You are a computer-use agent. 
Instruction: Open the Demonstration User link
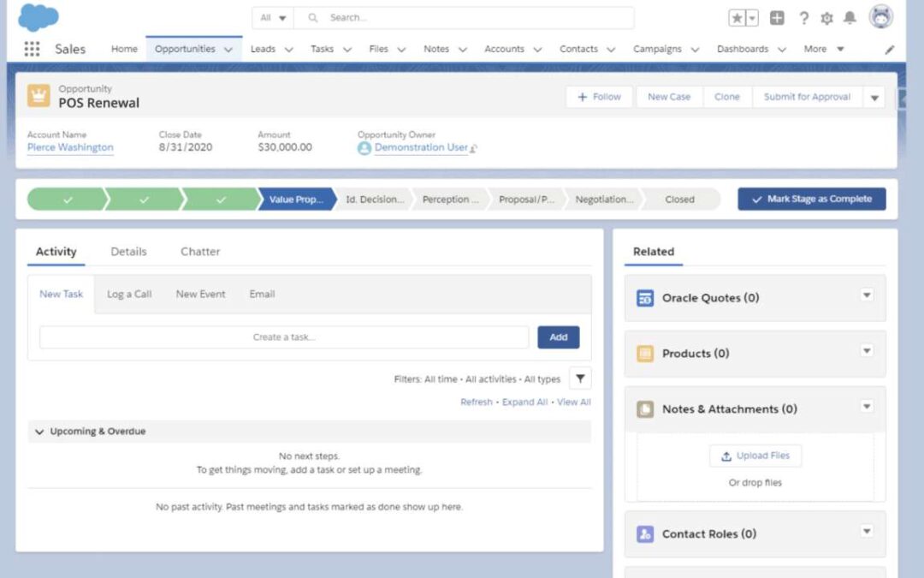(x=421, y=147)
